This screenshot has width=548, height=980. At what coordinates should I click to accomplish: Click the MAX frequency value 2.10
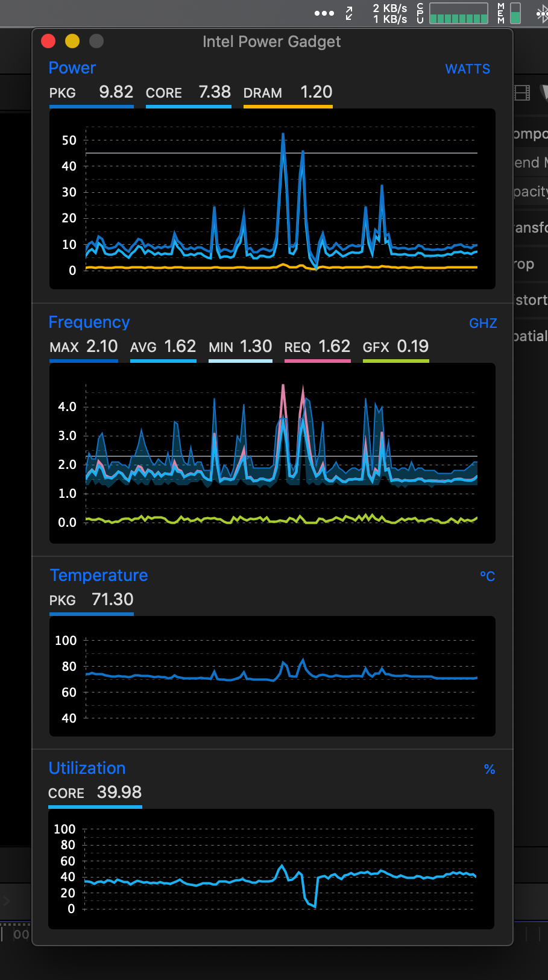[x=102, y=346]
